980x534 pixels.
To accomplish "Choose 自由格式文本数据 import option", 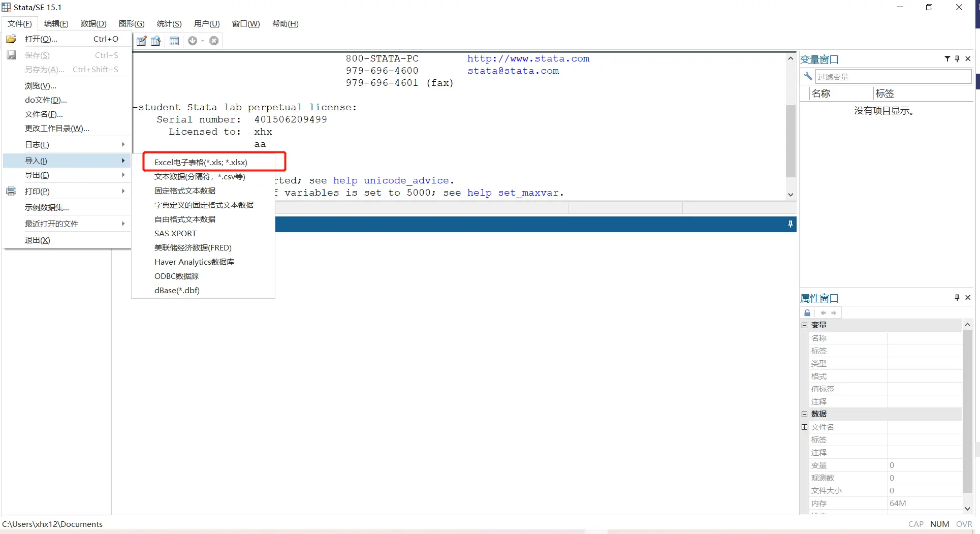I will click(203, 219).
